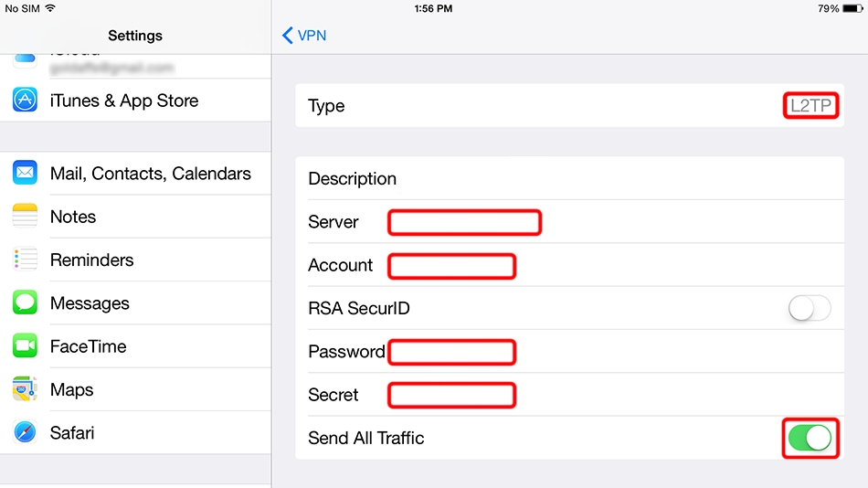Tap the Safari compass icon
This screenshot has width=868, height=488.
(25, 433)
